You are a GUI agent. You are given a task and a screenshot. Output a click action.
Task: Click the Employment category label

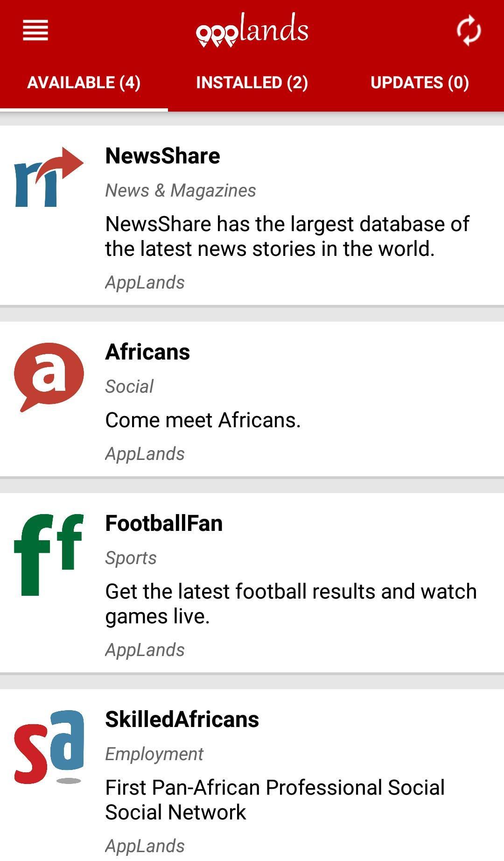154,754
